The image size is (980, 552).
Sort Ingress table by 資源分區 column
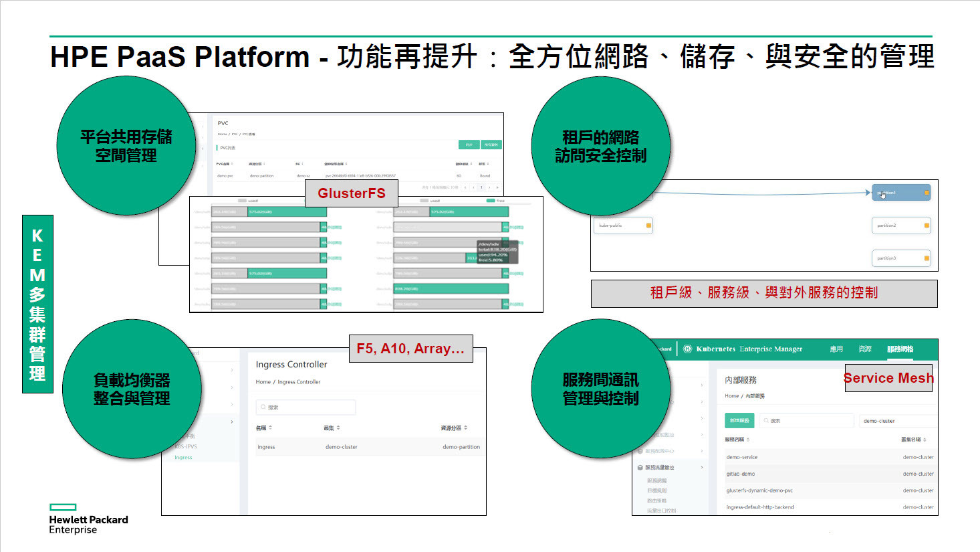tap(465, 428)
